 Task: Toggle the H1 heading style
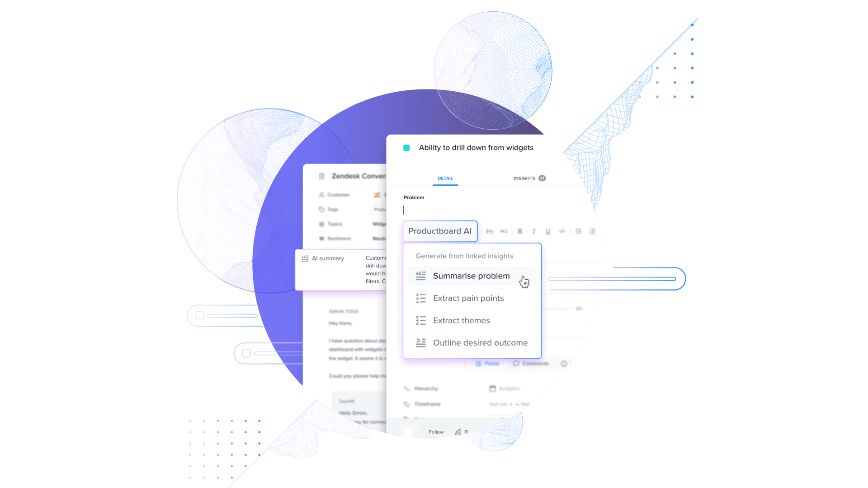click(489, 231)
